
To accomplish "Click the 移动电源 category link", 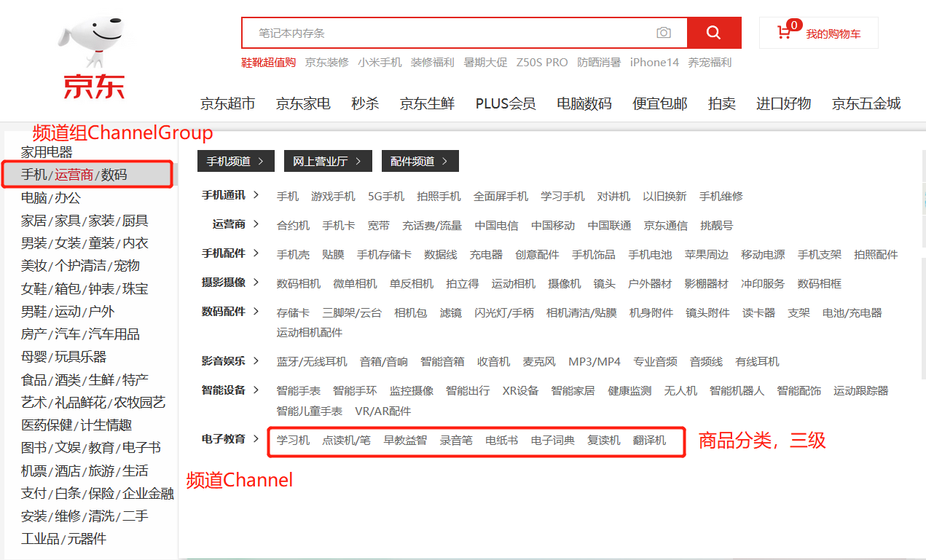I will tap(763, 255).
